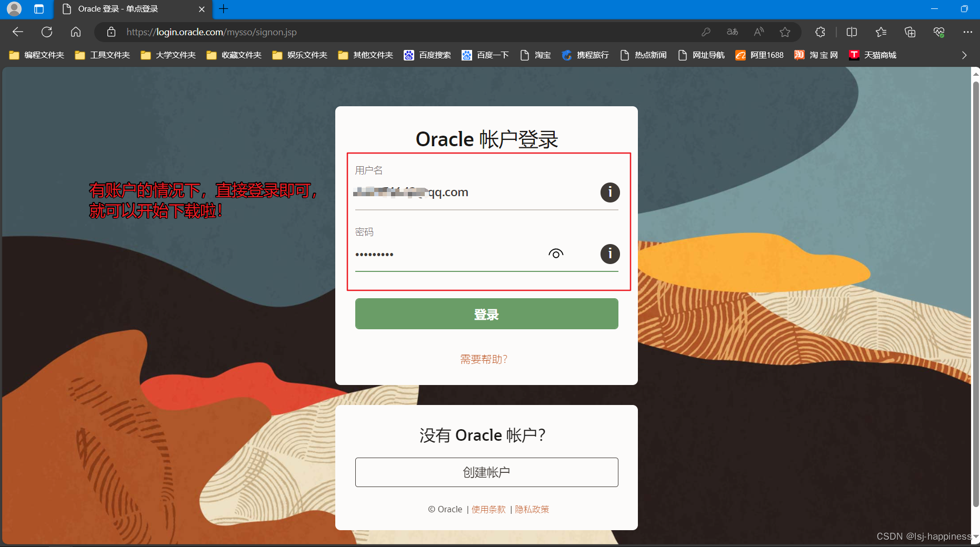Open the 编程文件夹 bookmark folder

click(37, 55)
